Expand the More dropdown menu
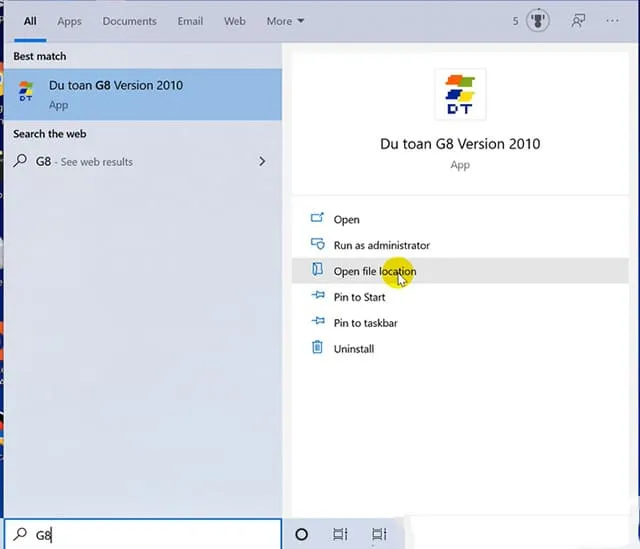 [285, 21]
